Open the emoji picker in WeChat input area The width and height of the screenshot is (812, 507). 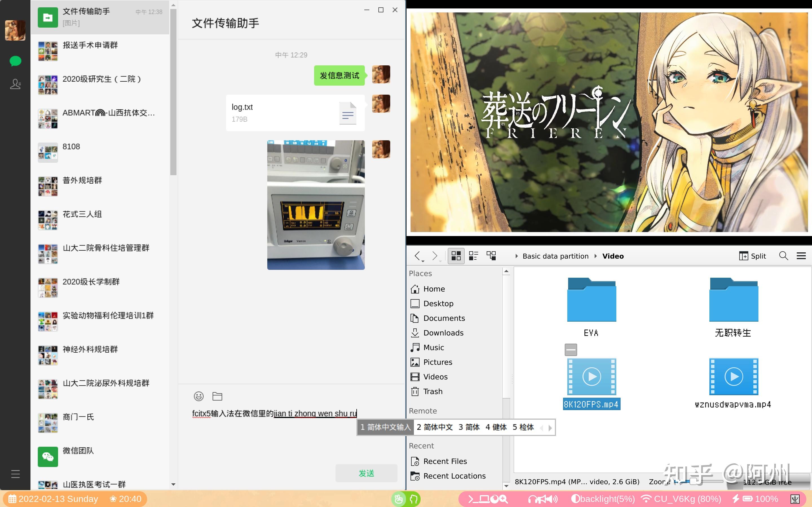tap(198, 396)
